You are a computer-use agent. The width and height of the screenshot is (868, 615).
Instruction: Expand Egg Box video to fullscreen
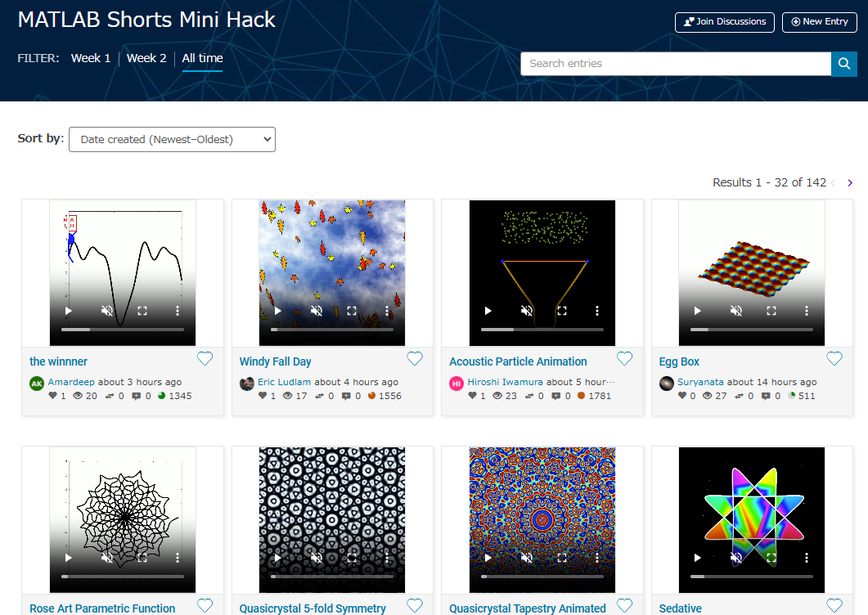pos(771,311)
